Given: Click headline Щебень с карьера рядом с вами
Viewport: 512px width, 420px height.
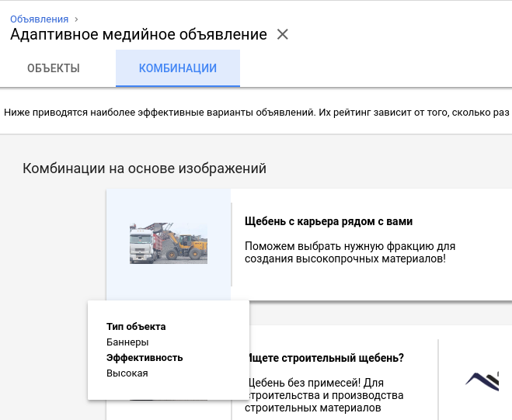Looking at the screenshot, I should point(328,221).
